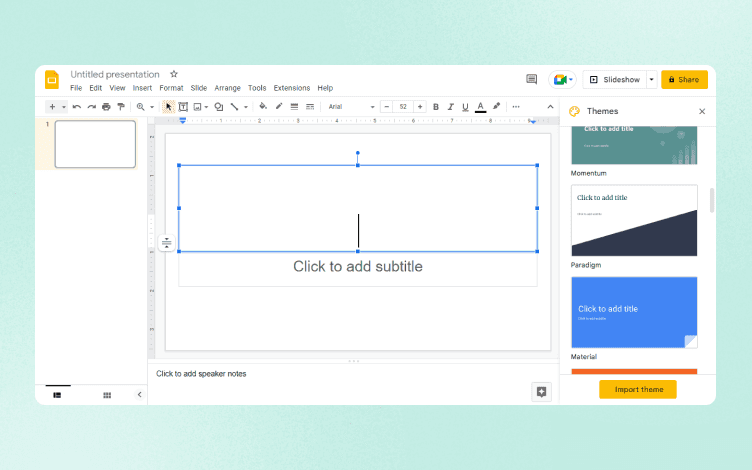Open the Arrange menu

[x=227, y=88]
